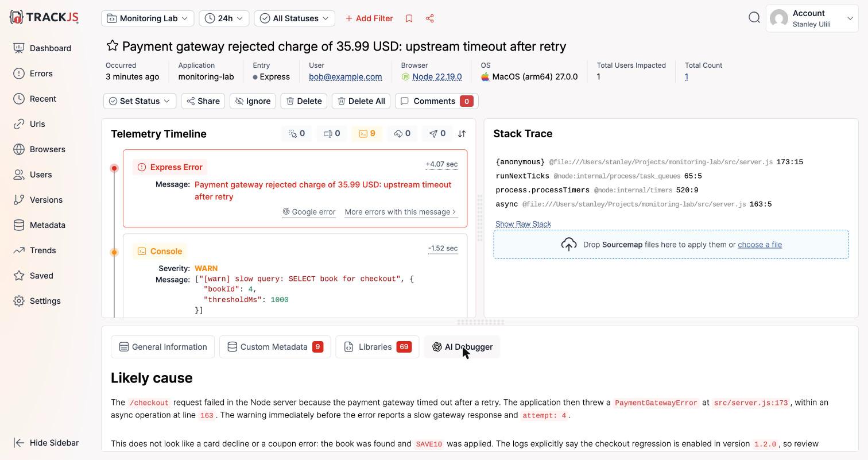Toggle user click events filter showing 0

point(297,134)
